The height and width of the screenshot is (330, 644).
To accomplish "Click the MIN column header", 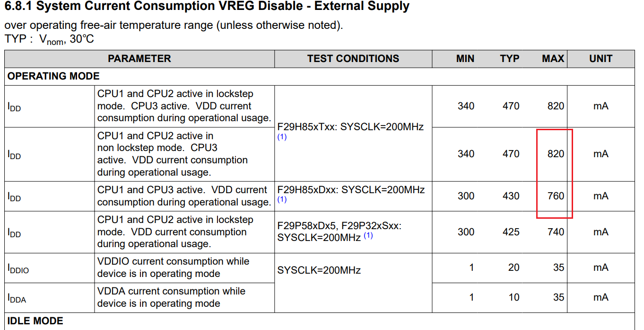I will click(465, 59).
